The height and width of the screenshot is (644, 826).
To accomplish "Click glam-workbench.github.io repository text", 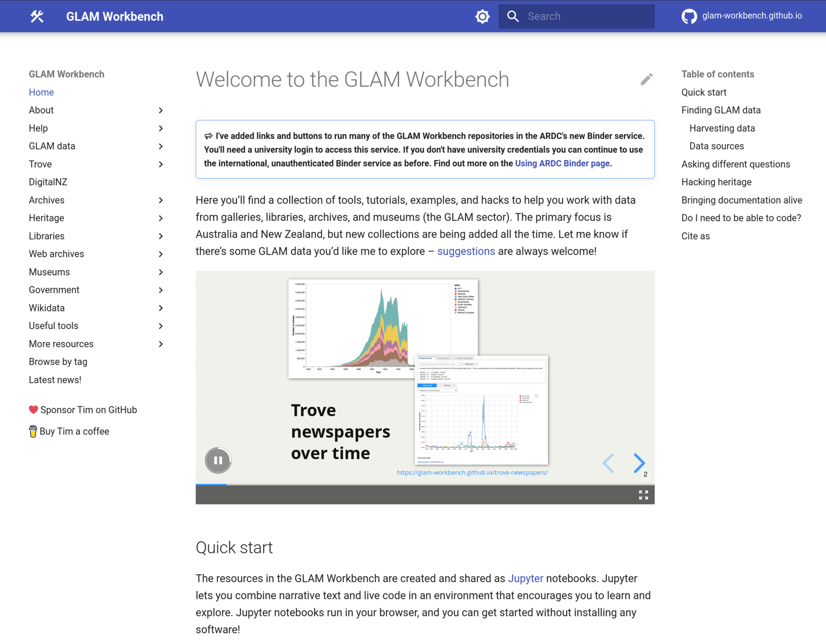I will (x=752, y=16).
